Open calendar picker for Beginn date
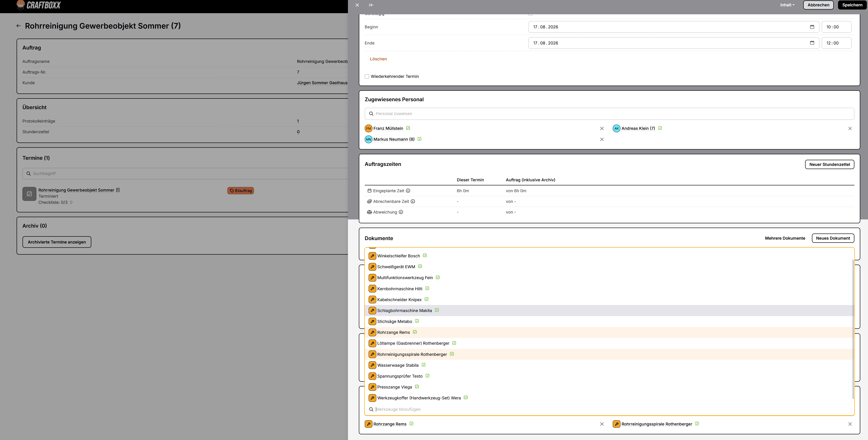Screen dimensions: 868x440 812,27
